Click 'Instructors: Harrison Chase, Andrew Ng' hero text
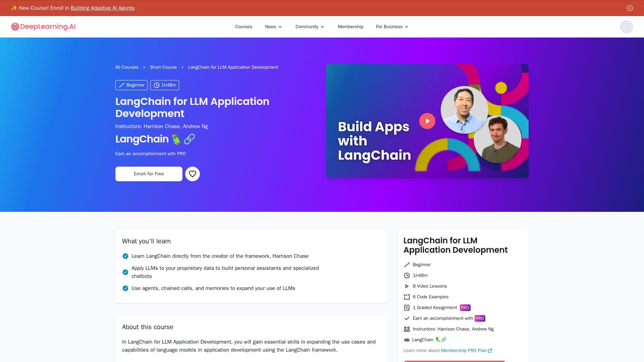This screenshot has height=362, width=644. click(161, 126)
